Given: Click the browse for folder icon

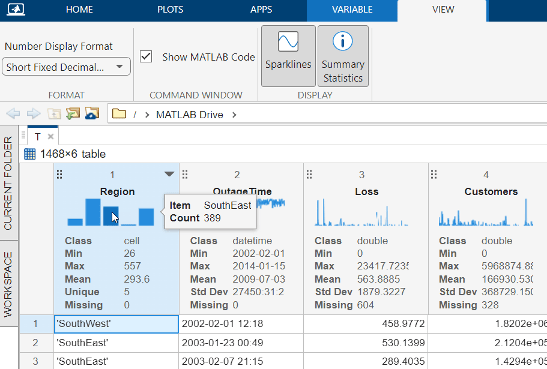Looking at the screenshot, I should click(73, 113).
